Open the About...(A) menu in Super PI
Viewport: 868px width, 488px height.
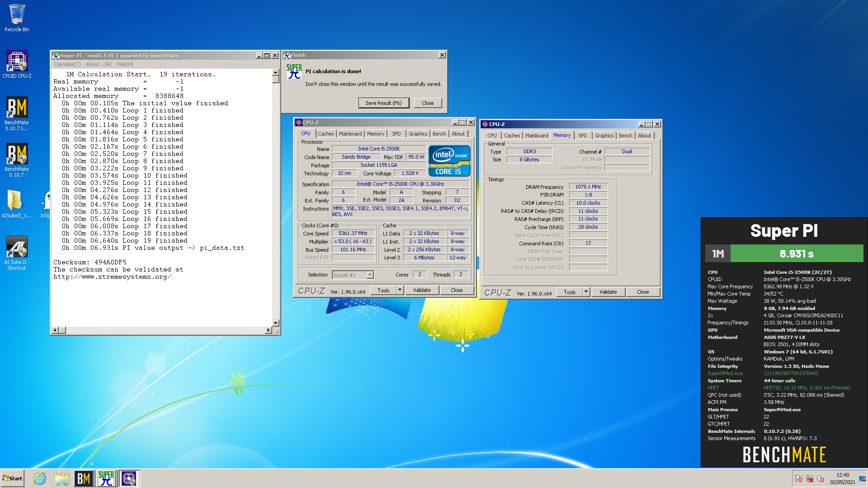point(99,64)
